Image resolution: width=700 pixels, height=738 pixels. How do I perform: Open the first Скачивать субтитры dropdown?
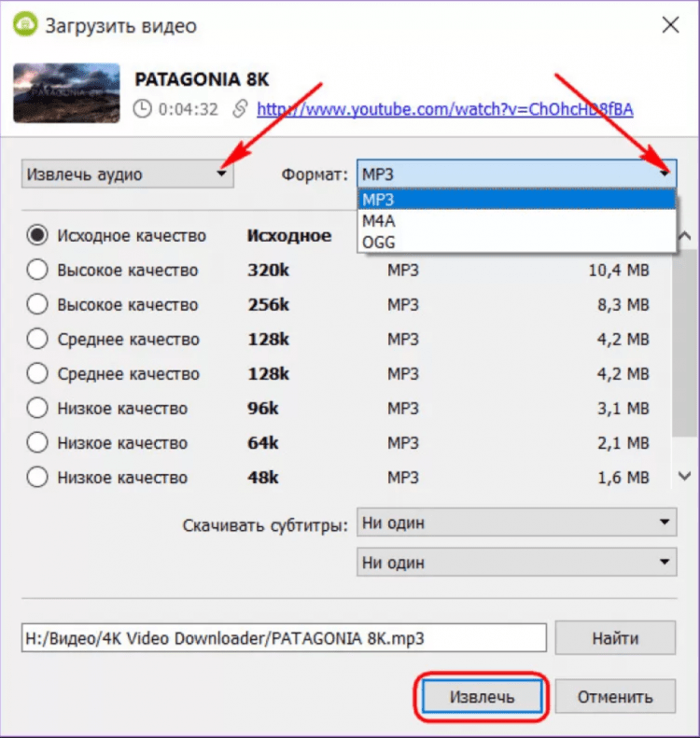point(516,522)
